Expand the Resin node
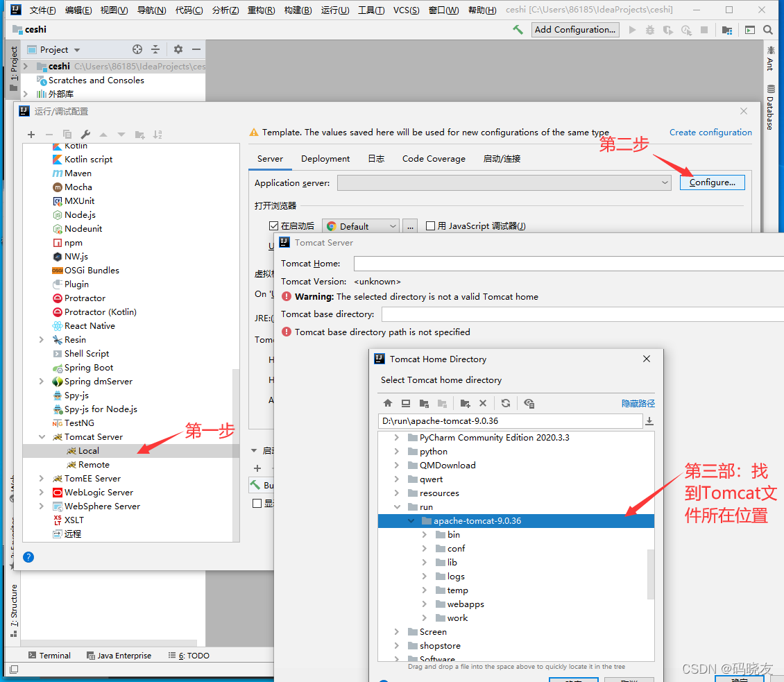Image resolution: width=784 pixels, height=682 pixels. pyautogui.click(x=42, y=339)
